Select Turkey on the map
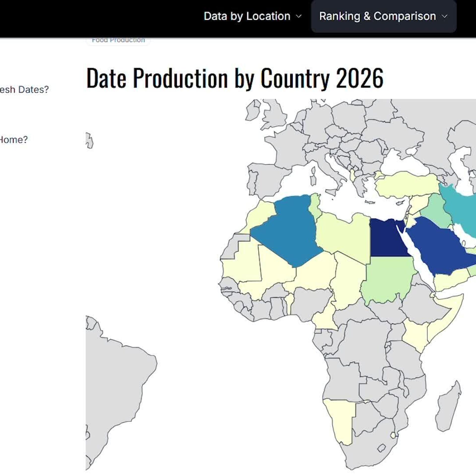This screenshot has width=476, height=476. click(x=407, y=185)
